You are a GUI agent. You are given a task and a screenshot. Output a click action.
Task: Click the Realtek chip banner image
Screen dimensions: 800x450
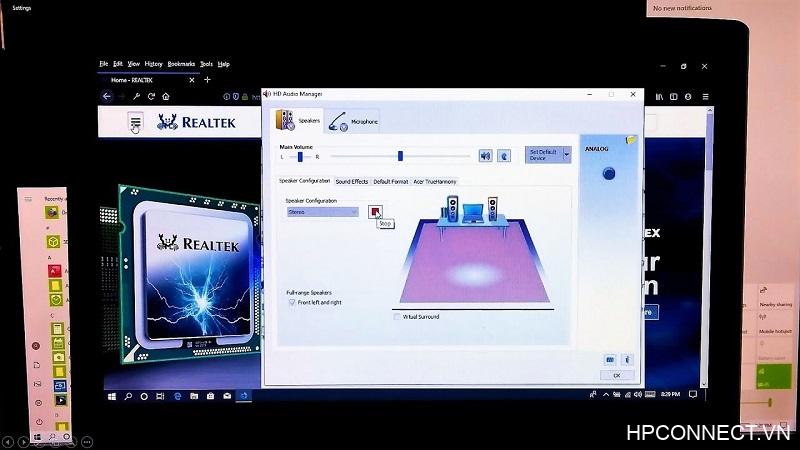pyautogui.click(x=189, y=273)
